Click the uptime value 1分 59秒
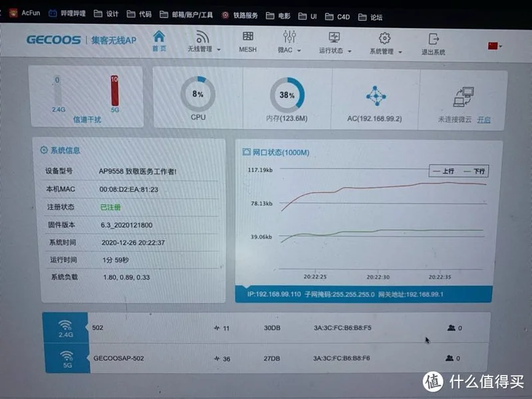Screen dimensions: 532x399 [x=116, y=260]
